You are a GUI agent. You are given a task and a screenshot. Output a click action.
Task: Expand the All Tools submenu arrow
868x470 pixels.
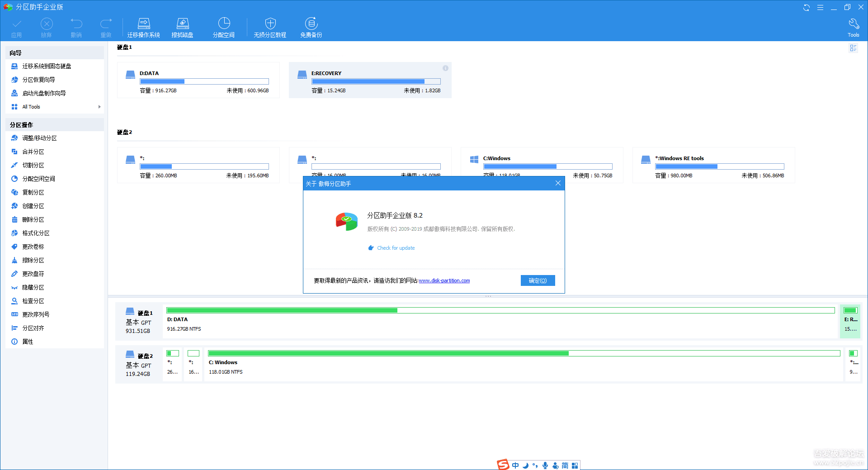click(99, 107)
